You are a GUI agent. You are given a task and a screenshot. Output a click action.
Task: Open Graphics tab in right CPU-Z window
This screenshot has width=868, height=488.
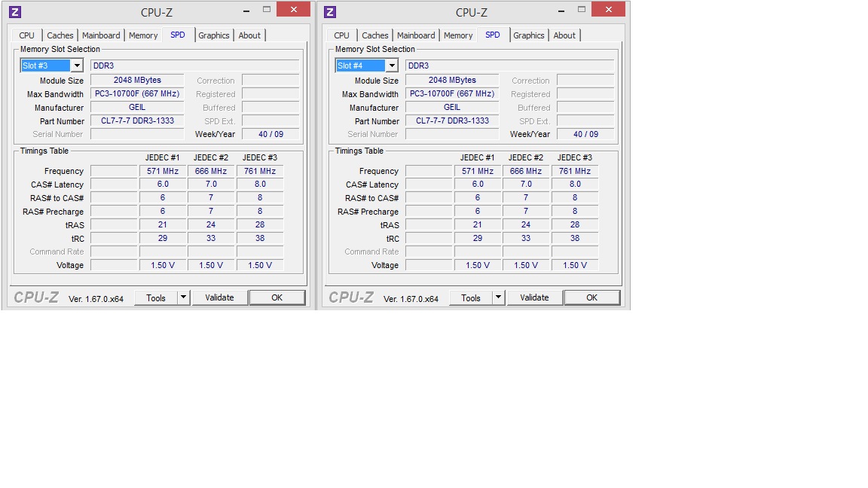click(x=529, y=35)
